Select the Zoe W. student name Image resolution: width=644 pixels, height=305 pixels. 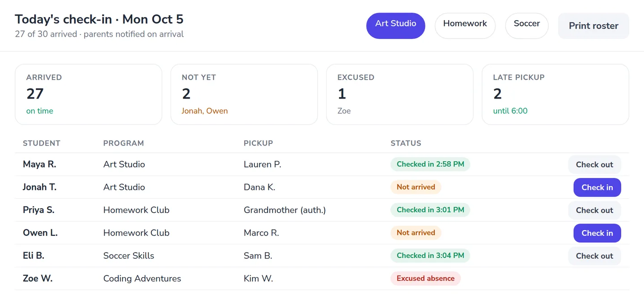coord(38,279)
